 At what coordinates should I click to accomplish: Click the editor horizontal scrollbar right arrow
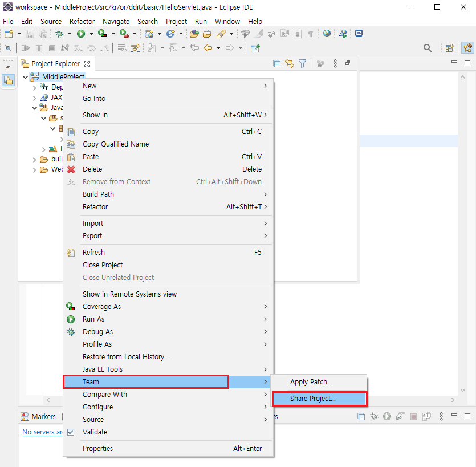click(x=453, y=400)
